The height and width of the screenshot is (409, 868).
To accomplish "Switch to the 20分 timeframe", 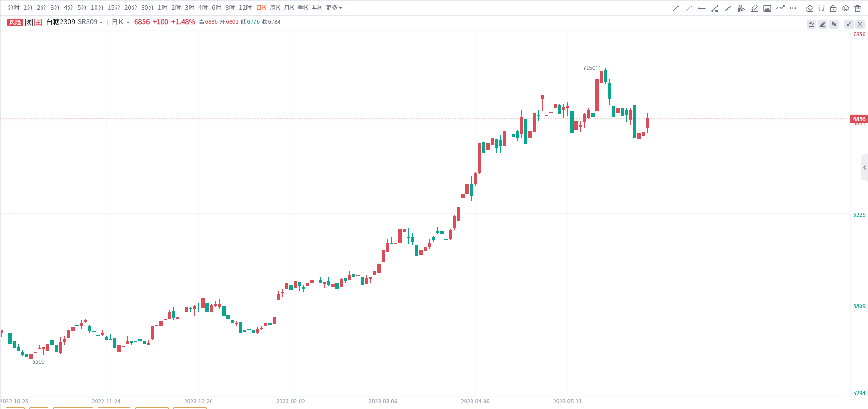I will [131, 8].
